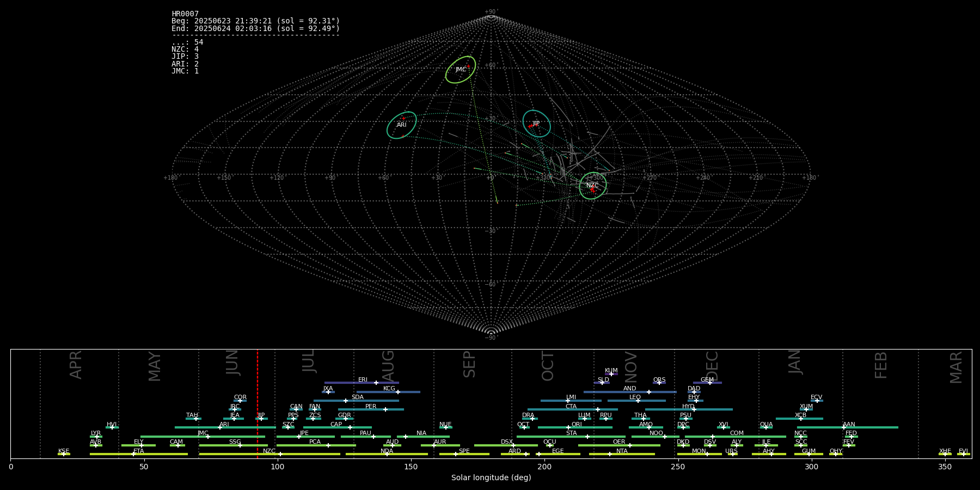The width and height of the screenshot is (980, 490).
Task: Select the HYD shower bar in timeline
Action: [689, 409]
